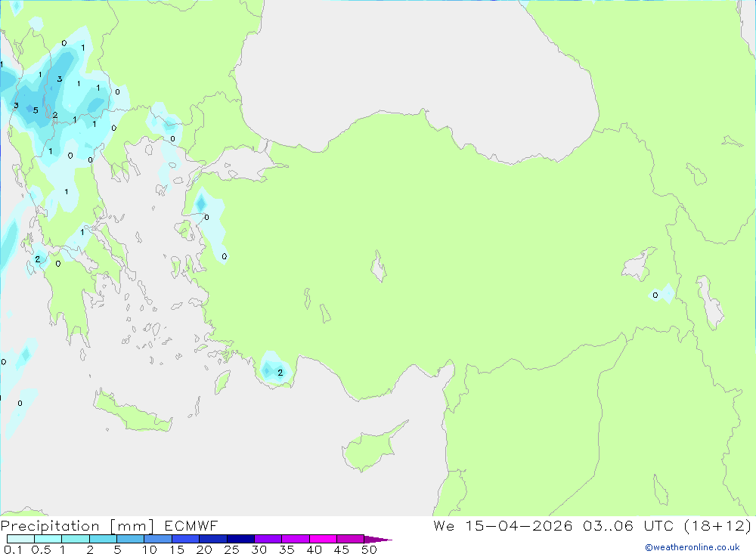Pick the 1–2 mm legend color swatch
This screenshot has height=554, width=756.
pos(75,539)
